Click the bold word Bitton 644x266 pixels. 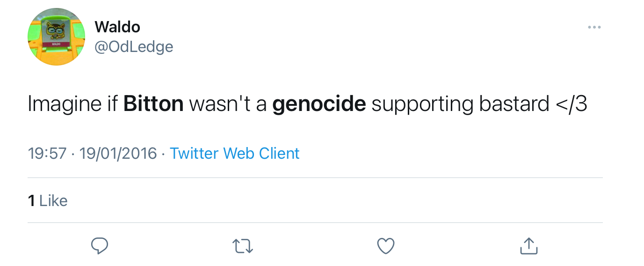pyautogui.click(x=153, y=104)
